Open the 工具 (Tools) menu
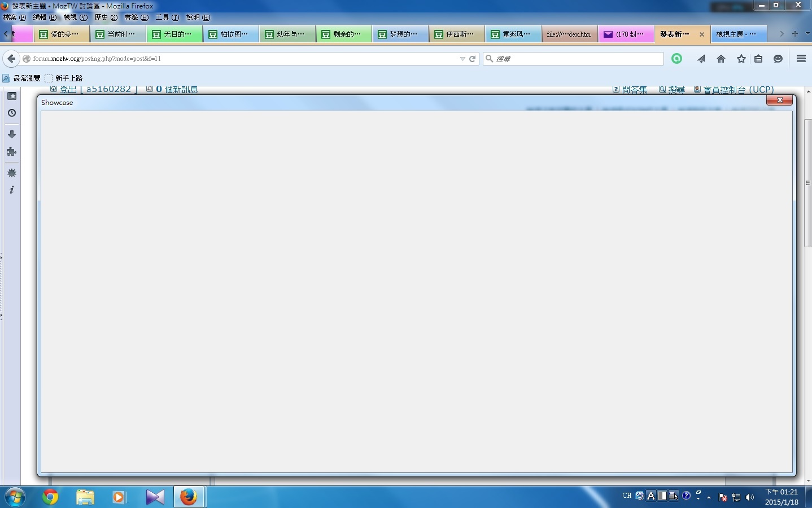812x508 pixels. (x=167, y=17)
